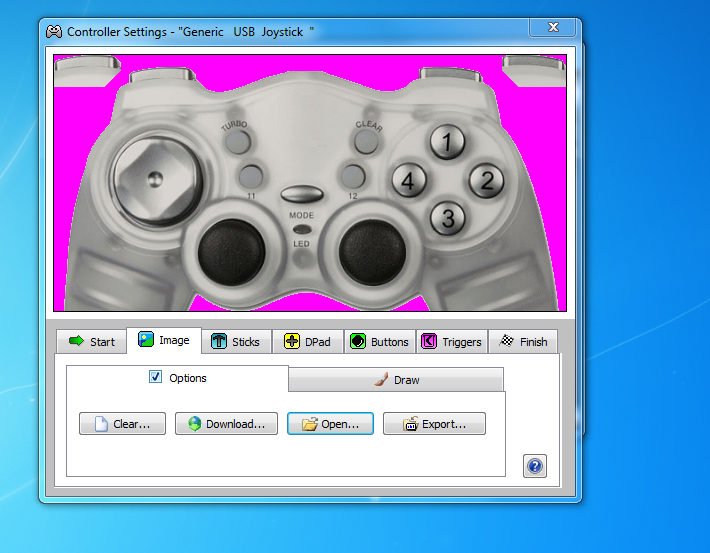
Task: Click the CLEAR button on the controller image
Action: [x=366, y=142]
